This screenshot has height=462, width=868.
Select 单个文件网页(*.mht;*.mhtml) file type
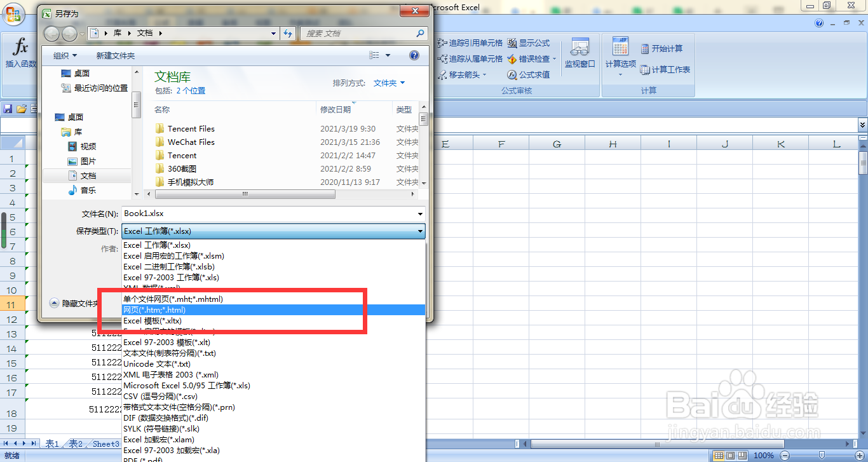[273, 299]
